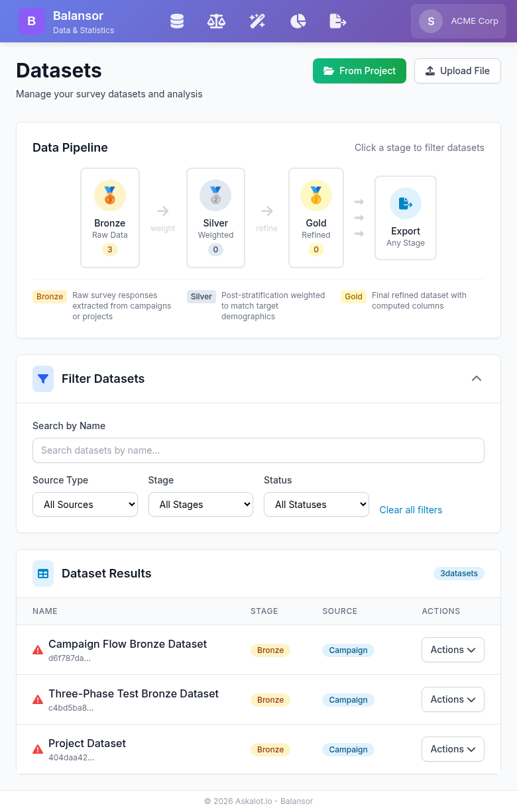Click the file export icon in the navbar
The width and height of the screenshot is (517, 812).
click(338, 21)
